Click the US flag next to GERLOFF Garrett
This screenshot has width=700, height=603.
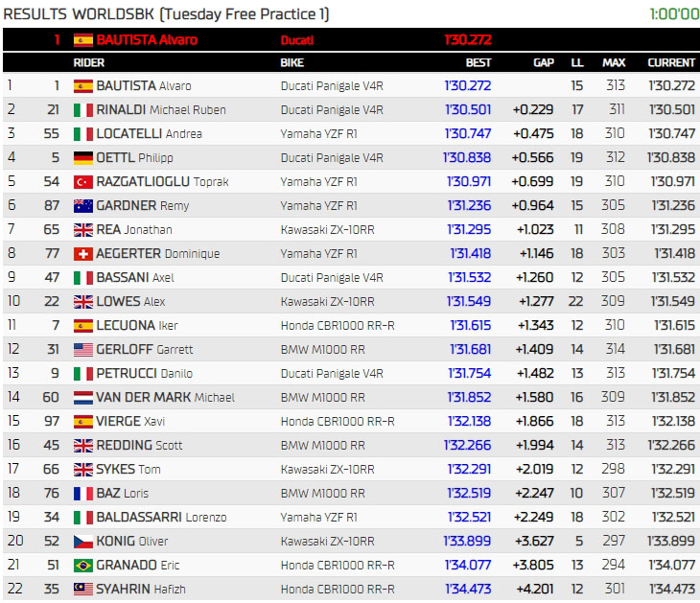(x=82, y=350)
